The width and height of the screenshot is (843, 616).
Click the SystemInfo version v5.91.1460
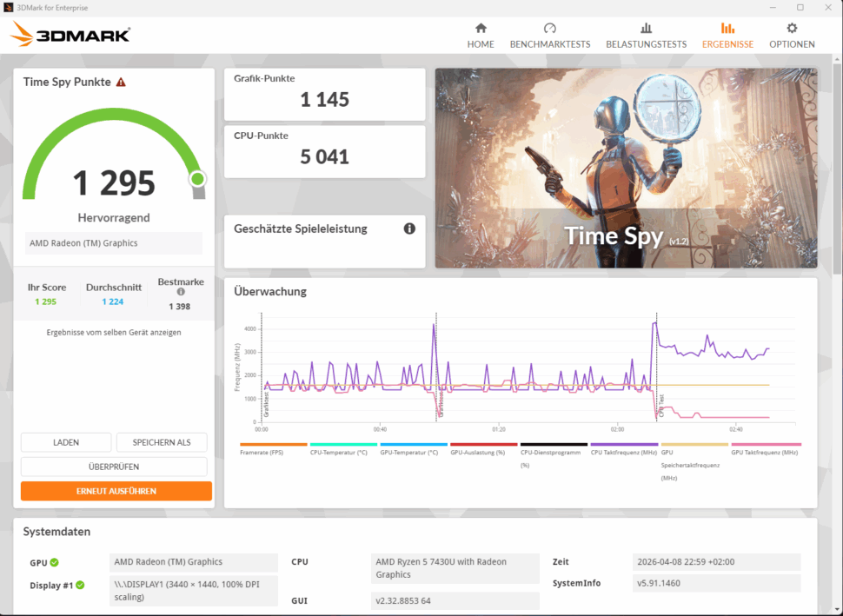(717, 583)
